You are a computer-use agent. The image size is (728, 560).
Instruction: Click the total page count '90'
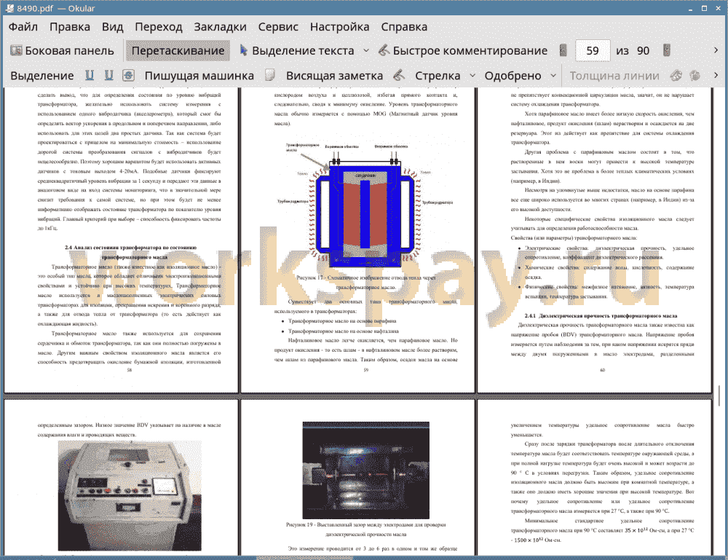tap(643, 51)
